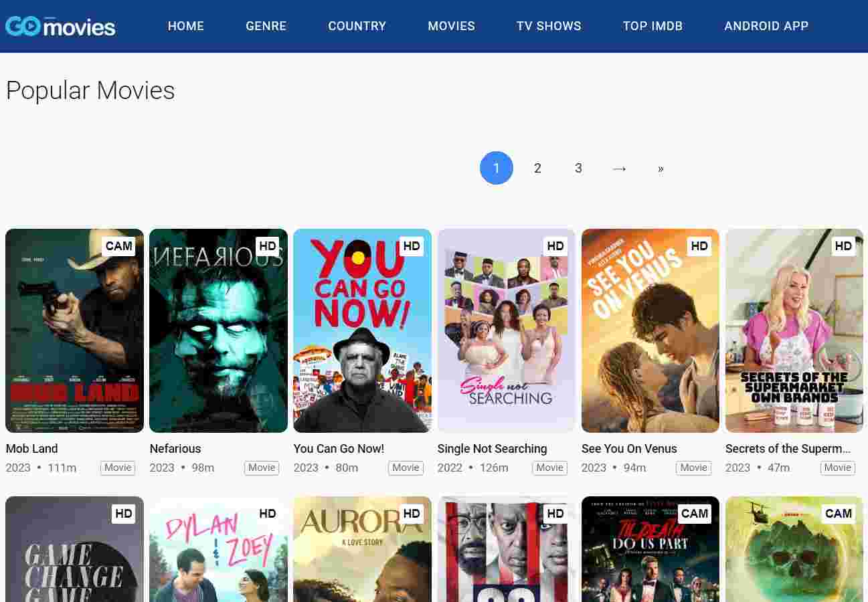Open the green skull island poster
This screenshot has height=602, width=868.
pyautogui.click(x=794, y=549)
